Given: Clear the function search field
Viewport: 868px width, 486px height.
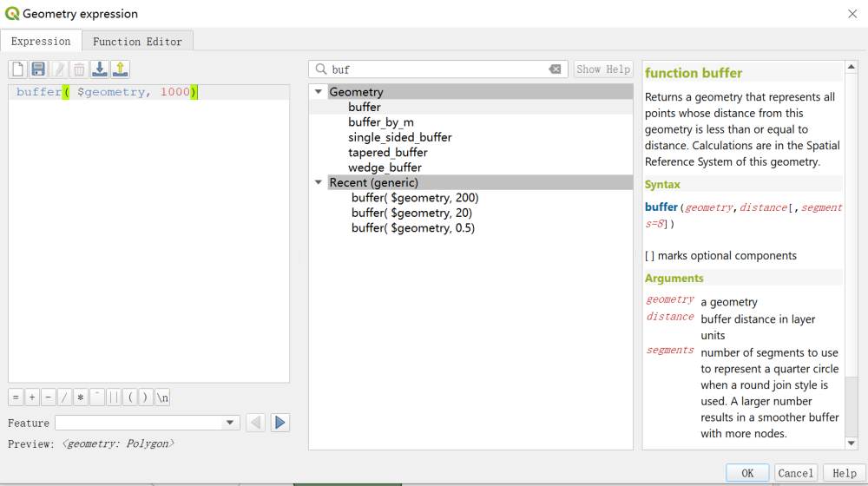Looking at the screenshot, I should click(555, 69).
